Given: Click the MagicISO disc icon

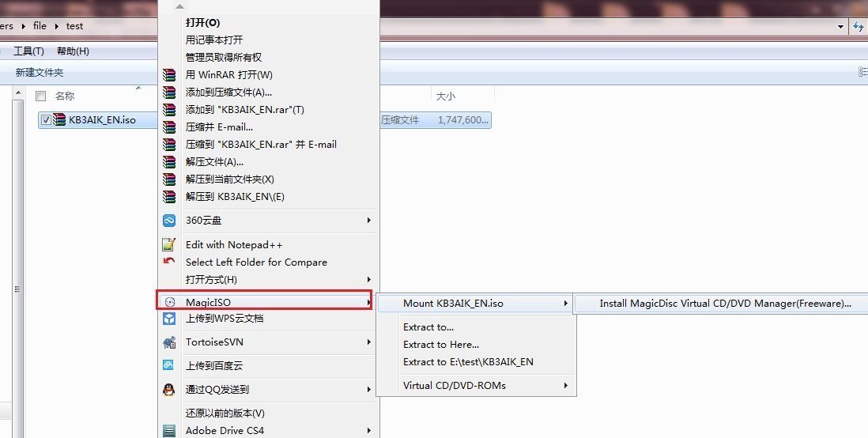Looking at the screenshot, I should pyautogui.click(x=170, y=302).
